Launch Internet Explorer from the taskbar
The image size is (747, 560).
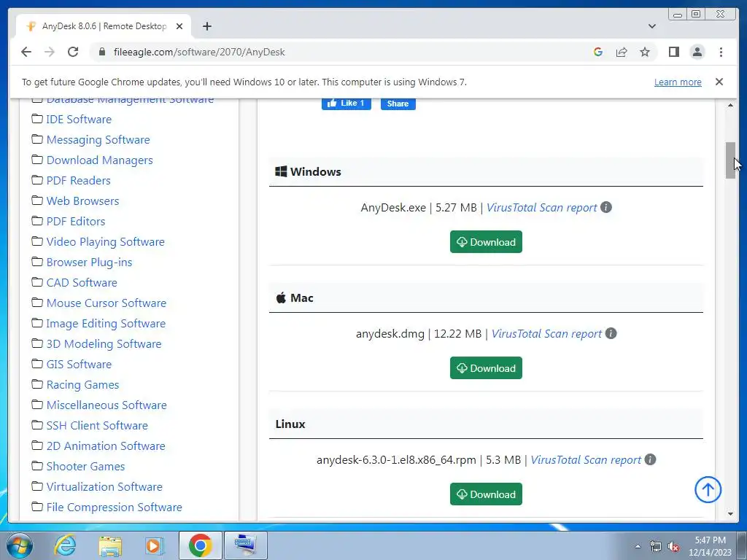(x=65, y=545)
